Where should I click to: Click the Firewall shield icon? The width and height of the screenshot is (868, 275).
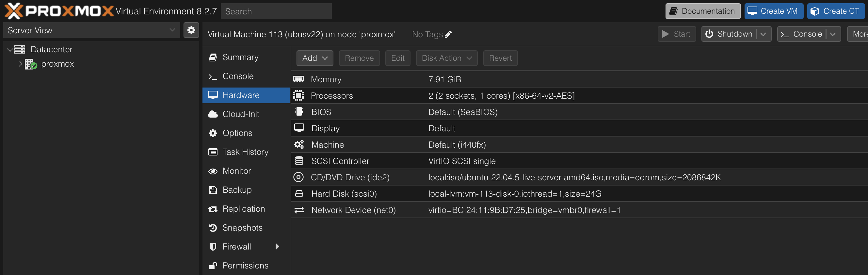[213, 247]
